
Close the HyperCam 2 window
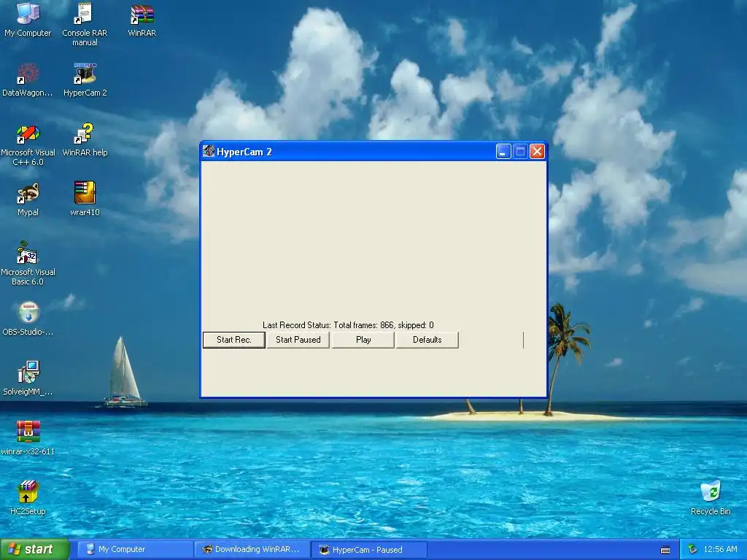pyautogui.click(x=537, y=152)
